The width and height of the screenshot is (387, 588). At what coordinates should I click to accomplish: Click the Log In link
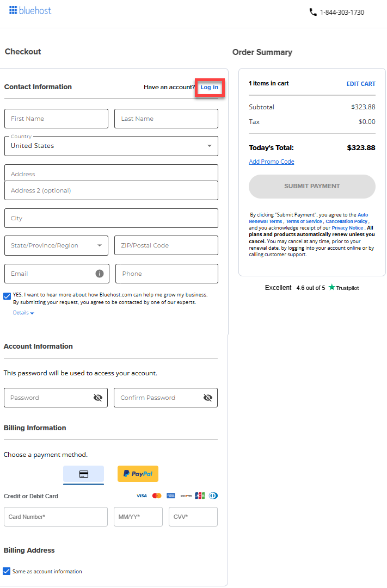point(210,87)
